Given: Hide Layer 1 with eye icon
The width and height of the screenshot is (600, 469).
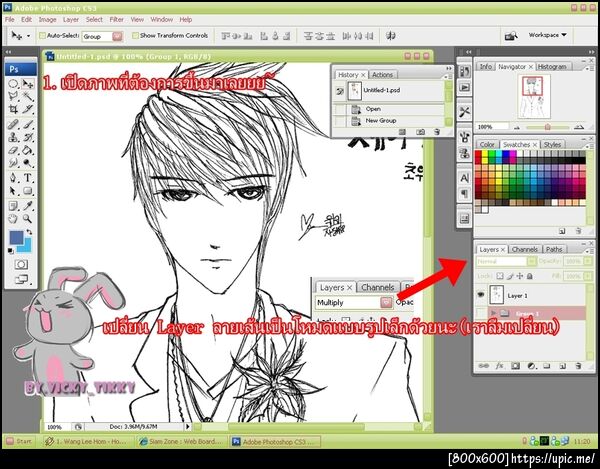Looking at the screenshot, I should [x=481, y=295].
